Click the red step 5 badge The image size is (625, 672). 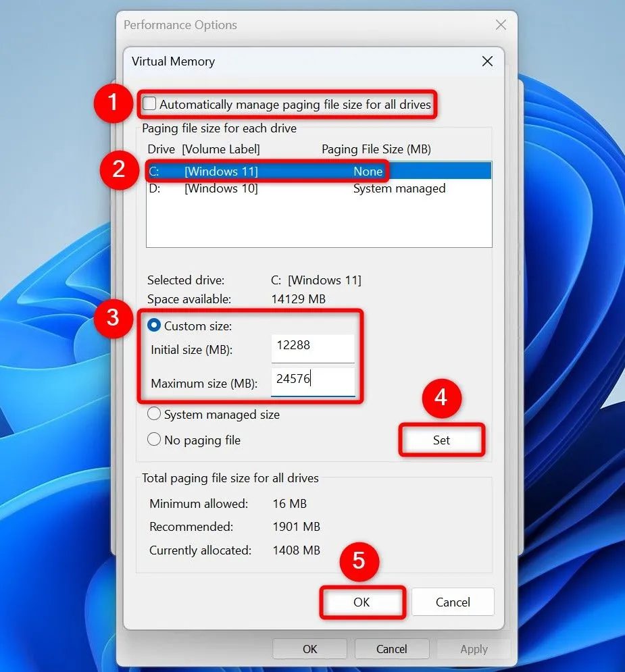[359, 561]
